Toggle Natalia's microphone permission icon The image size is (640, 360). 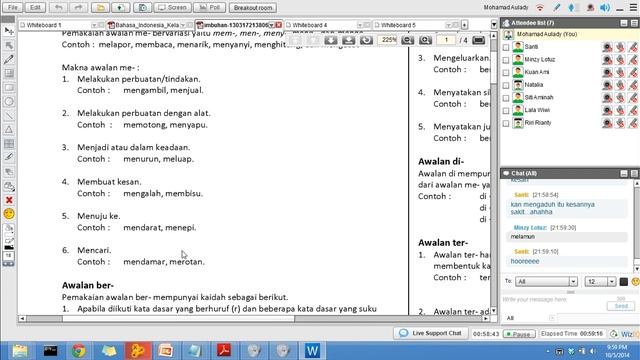[620, 85]
